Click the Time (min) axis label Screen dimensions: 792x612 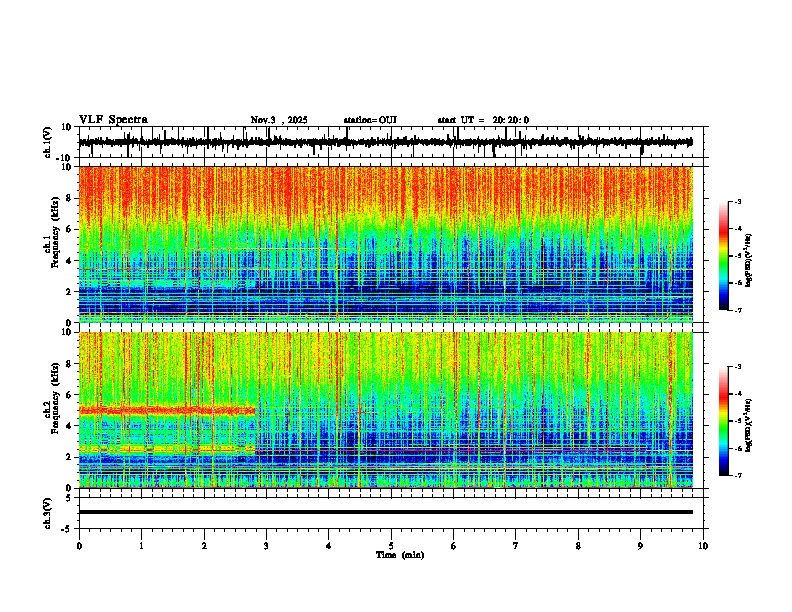point(400,555)
